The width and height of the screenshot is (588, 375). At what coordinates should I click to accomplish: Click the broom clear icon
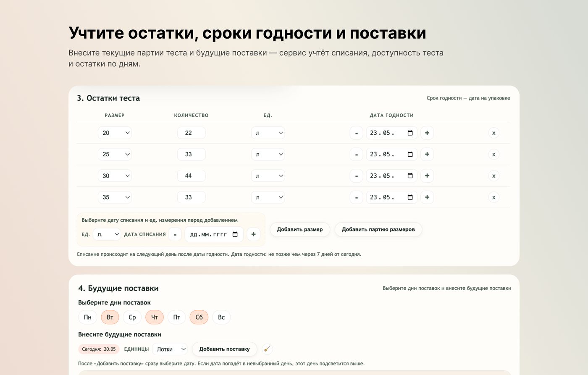[x=267, y=349]
